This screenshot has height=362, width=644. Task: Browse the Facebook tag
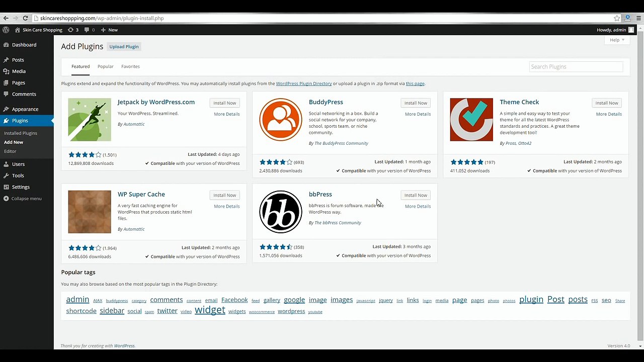[234, 300]
